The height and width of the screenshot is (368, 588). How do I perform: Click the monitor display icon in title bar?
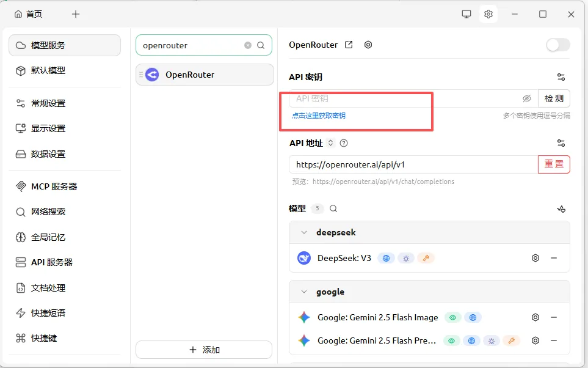(x=466, y=14)
